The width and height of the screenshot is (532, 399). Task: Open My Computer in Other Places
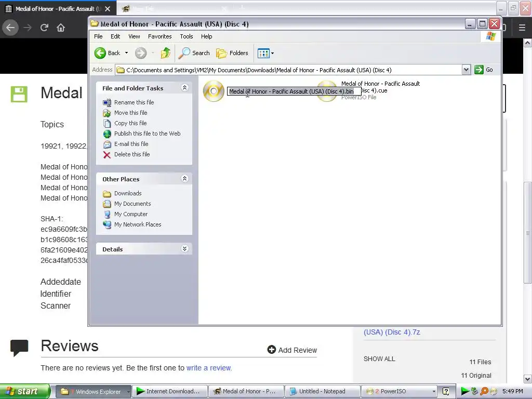click(x=131, y=214)
